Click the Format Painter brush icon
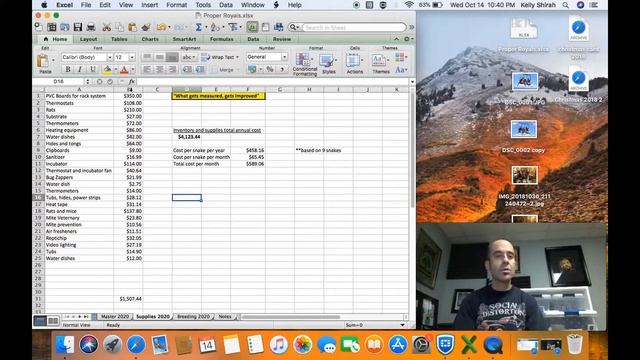The width and height of the screenshot is (640, 360). click(146, 27)
